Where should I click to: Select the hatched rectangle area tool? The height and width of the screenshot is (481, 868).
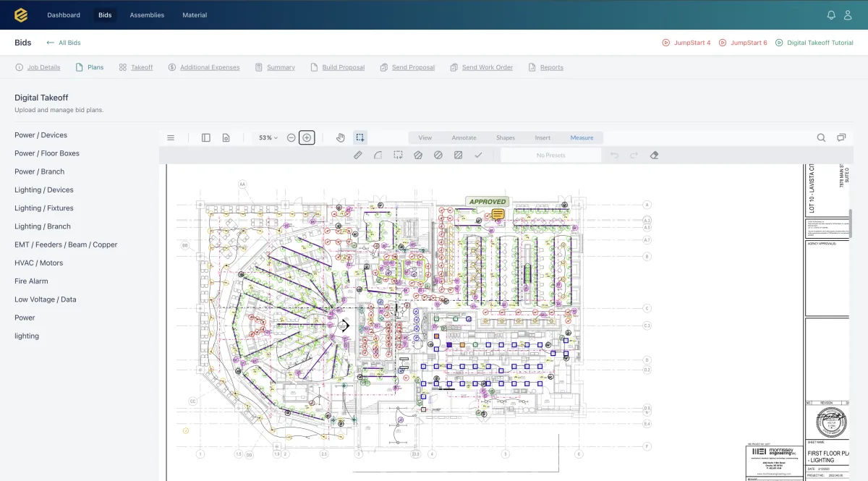pos(458,155)
